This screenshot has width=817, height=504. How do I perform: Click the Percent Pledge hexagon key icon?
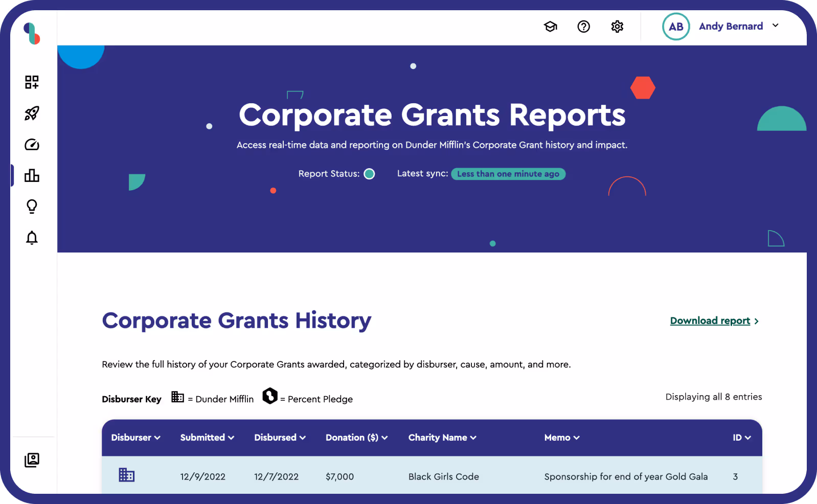click(x=270, y=396)
